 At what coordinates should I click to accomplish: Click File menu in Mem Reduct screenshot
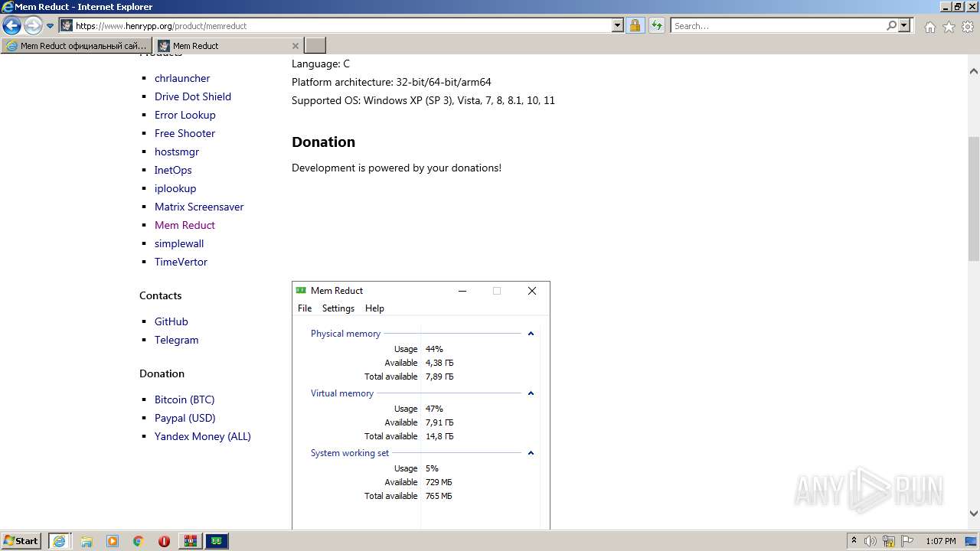pyautogui.click(x=305, y=308)
